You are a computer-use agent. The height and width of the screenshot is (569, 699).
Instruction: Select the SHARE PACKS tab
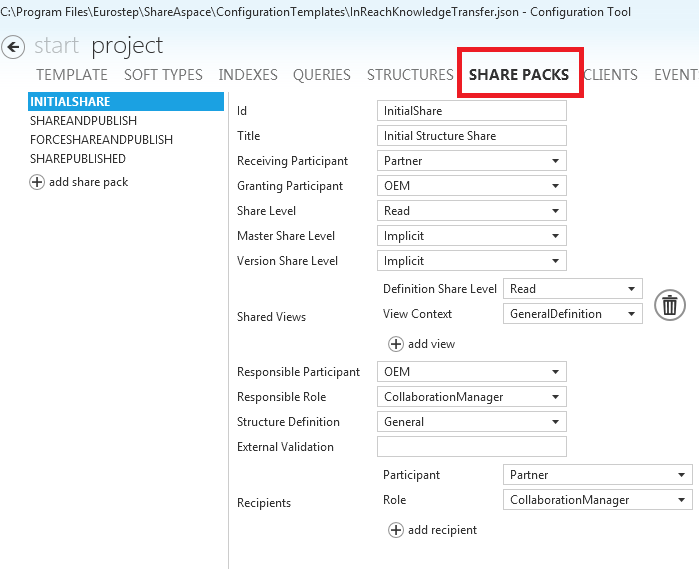[x=519, y=74]
